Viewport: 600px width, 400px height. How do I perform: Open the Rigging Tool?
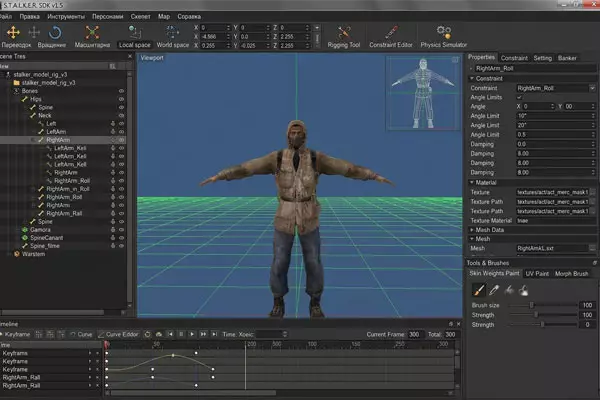pos(344,37)
